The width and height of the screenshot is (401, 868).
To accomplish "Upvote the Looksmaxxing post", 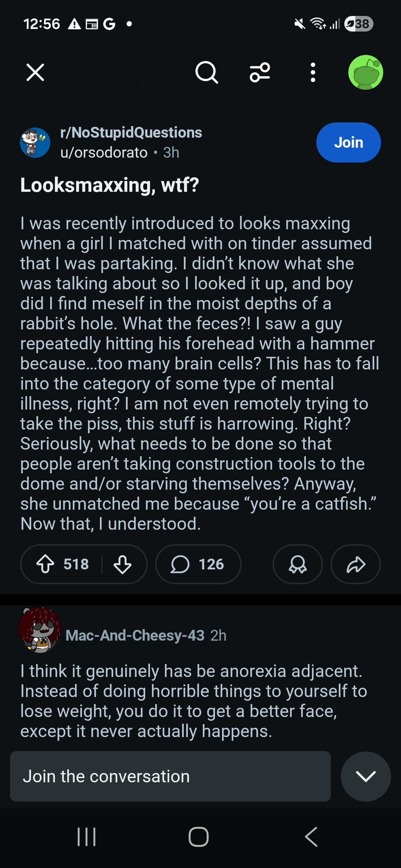I will click(46, 564).
